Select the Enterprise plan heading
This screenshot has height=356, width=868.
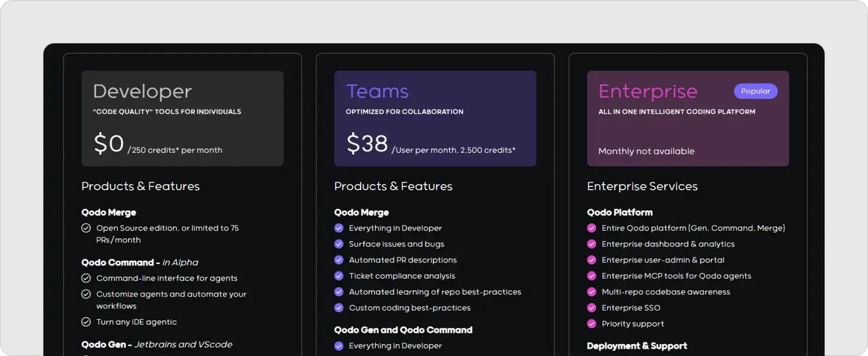click(x=648, y=92)
